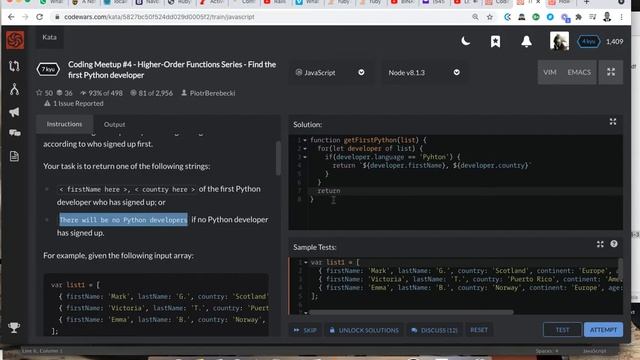The image size is (640, 360).
Task: Click the kata title 'Coding Meetup #4'
Action: click(172, 70)
